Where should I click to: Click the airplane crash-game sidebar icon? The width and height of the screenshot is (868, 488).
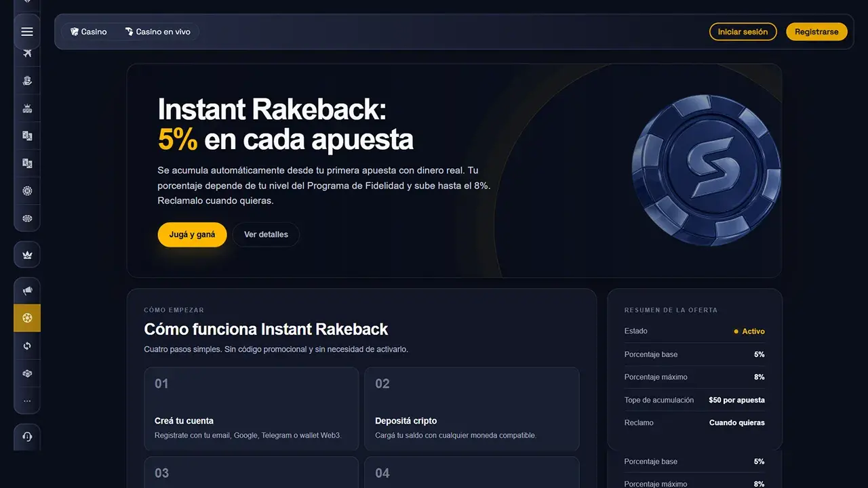tap(27, 54)
